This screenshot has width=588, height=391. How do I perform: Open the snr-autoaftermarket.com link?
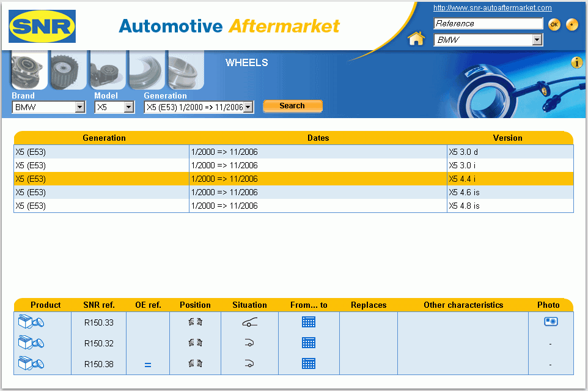(493, 8)
